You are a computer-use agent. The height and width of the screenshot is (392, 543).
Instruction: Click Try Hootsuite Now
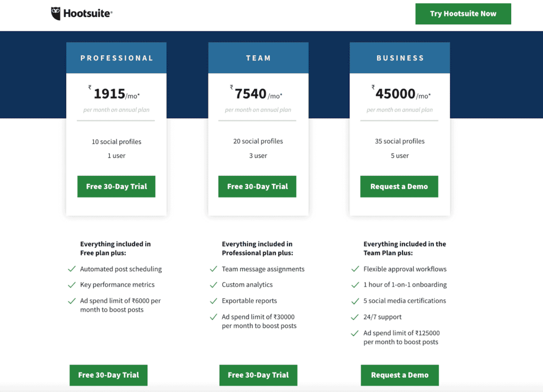tap(463, 14)
